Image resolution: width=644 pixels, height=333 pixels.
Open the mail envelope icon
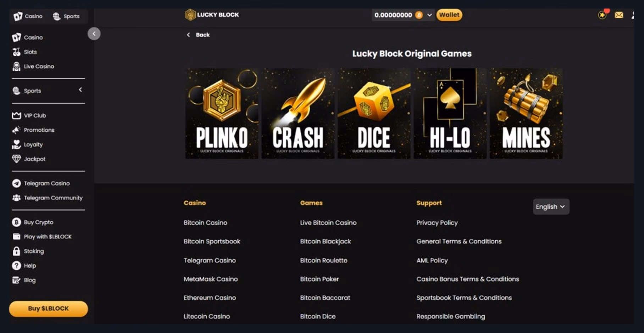tap(619, 15)
